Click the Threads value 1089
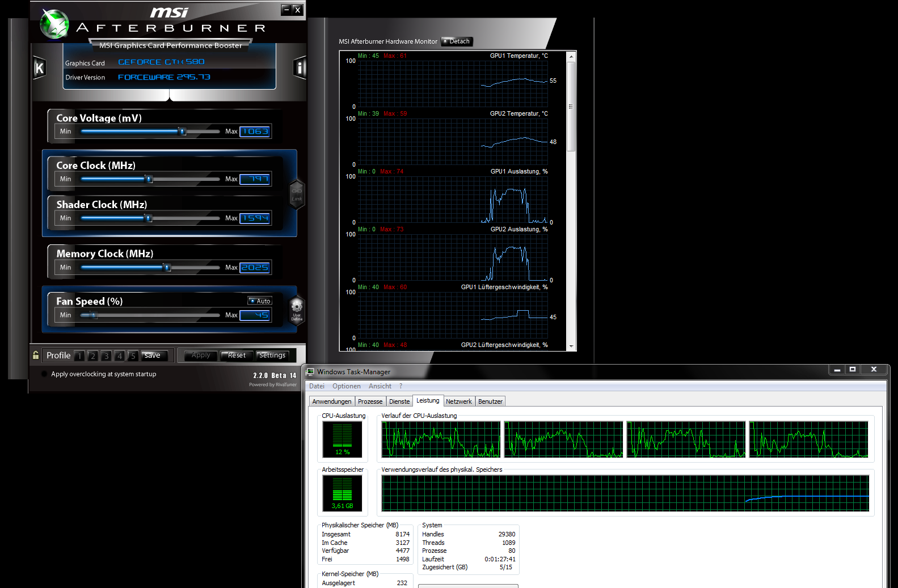 tap(508, 543)
